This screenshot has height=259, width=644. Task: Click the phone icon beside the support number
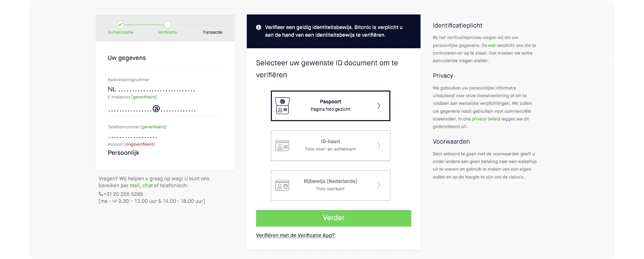pyautogui.click(x=100, y=194)
